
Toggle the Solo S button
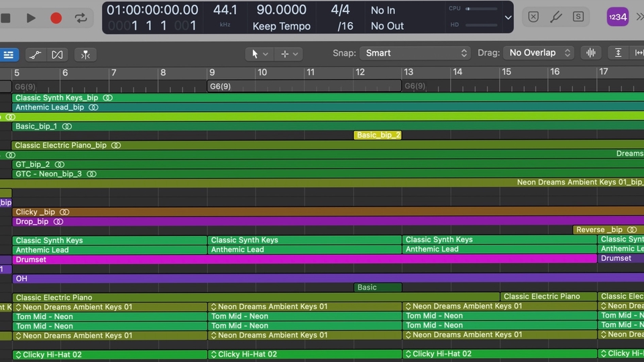pyautogui.click(x=578, y=17)
